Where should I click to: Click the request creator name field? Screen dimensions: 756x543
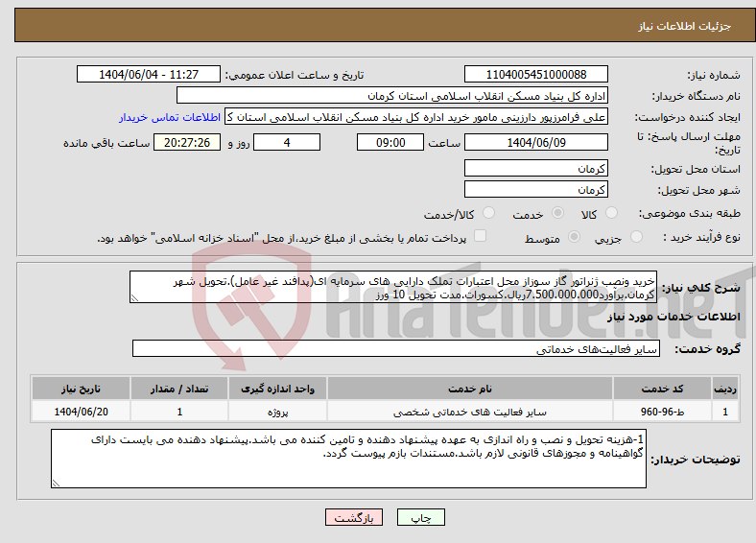point(416,117)
